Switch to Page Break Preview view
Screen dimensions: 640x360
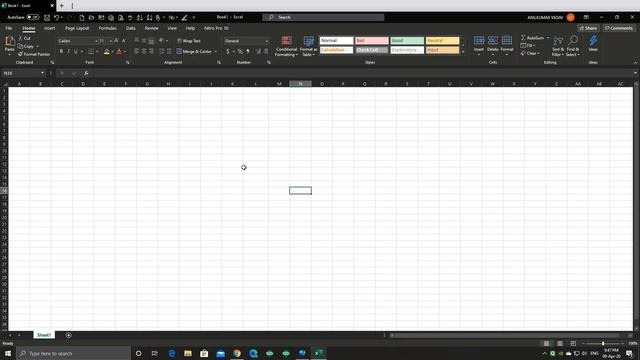tap(573, 344)
